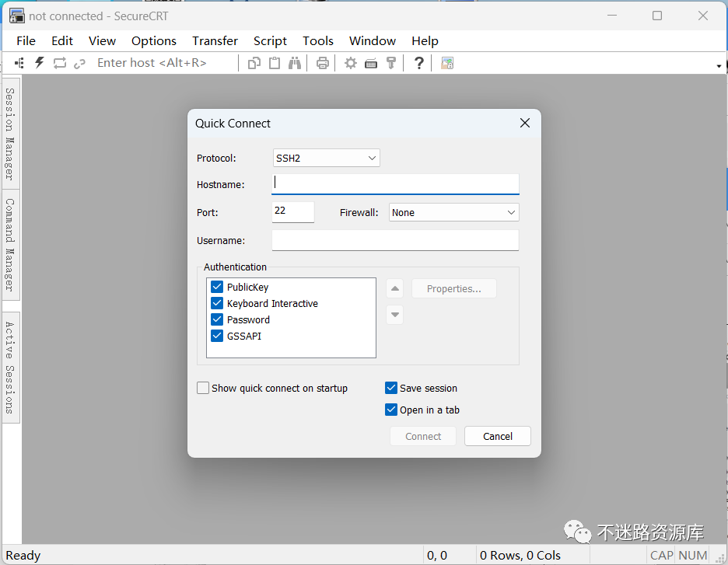Viewport: 728px width, 565px height.
Task: Click the Ready status bar text
Action: (x=23, y=555)
